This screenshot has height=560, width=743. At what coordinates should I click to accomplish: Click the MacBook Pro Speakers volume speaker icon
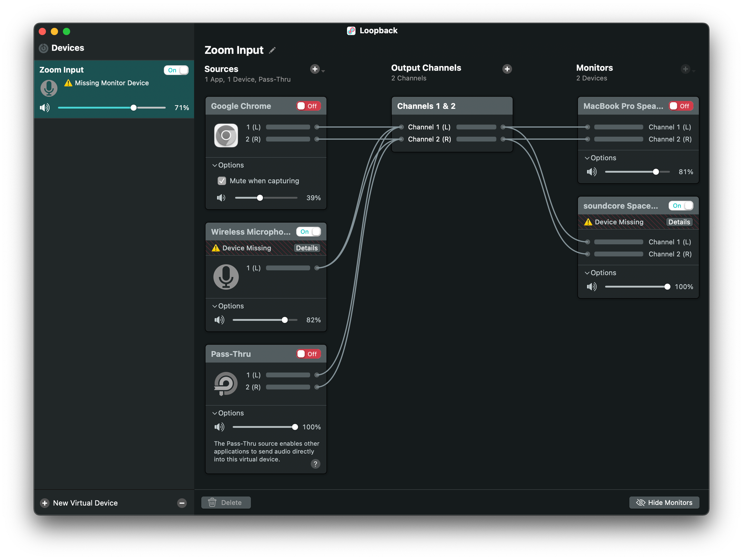[592, 172]
